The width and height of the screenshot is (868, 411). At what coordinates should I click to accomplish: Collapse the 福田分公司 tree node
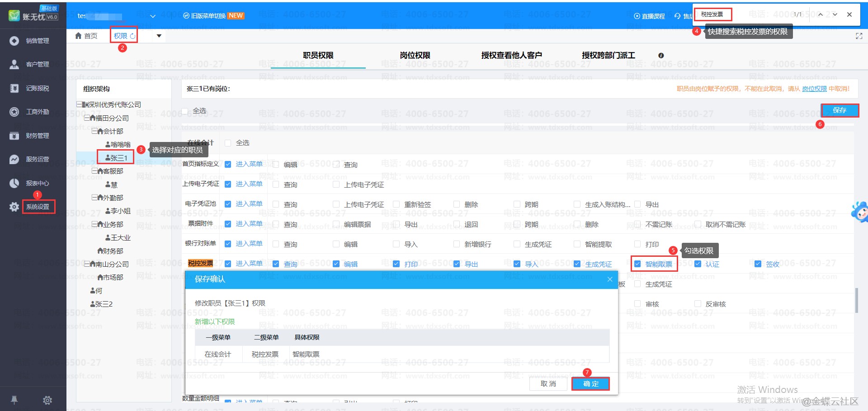pos(87,118)
